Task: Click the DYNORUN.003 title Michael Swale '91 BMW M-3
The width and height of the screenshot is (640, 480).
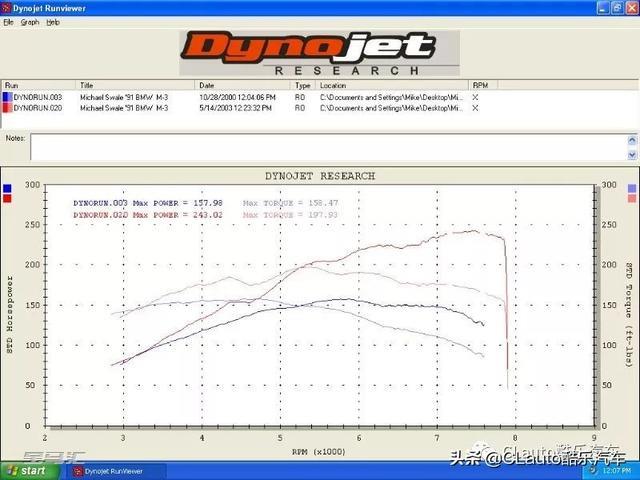Action: 124,98
